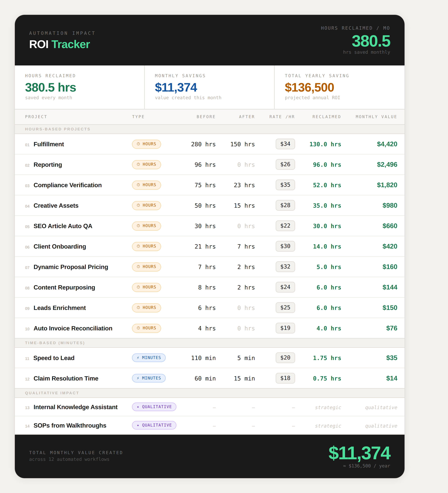Click MINUTES badge for Speed to Lead

(149, 358)
